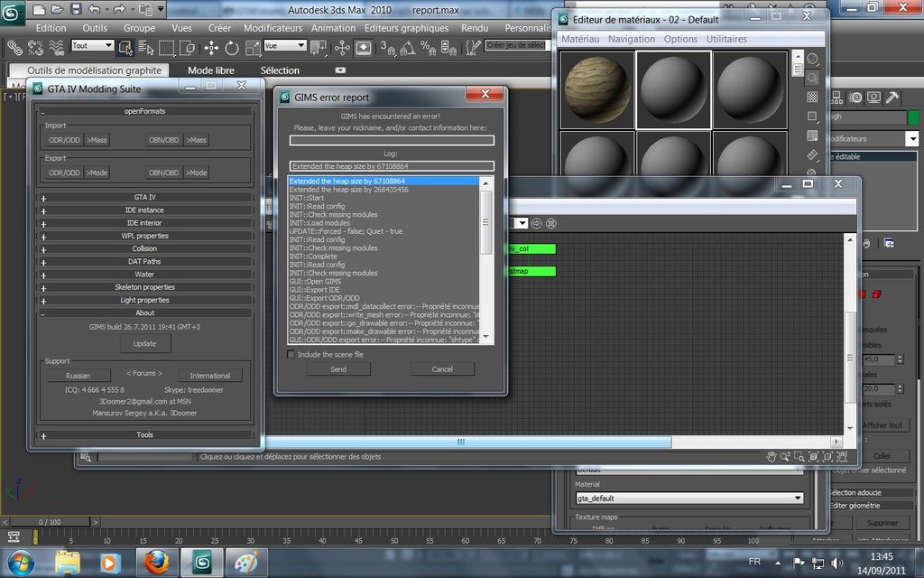Viewport: 924px width, 578px height.
Task: Save file with the floppy disk icon
Action: click(x=76, y=9)
